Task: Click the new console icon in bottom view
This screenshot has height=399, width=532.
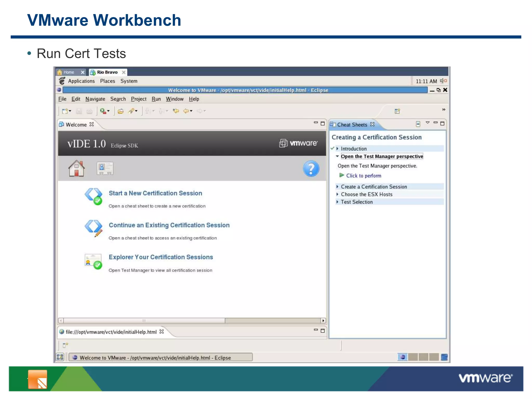Action: point(65,345)
